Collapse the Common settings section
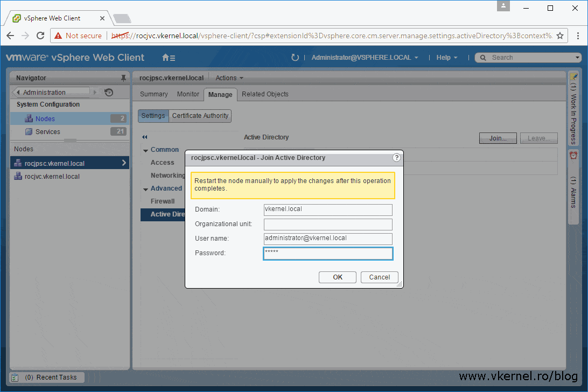Image resolution: width=588 pixels, height=392 pixels. coord(145,150)
